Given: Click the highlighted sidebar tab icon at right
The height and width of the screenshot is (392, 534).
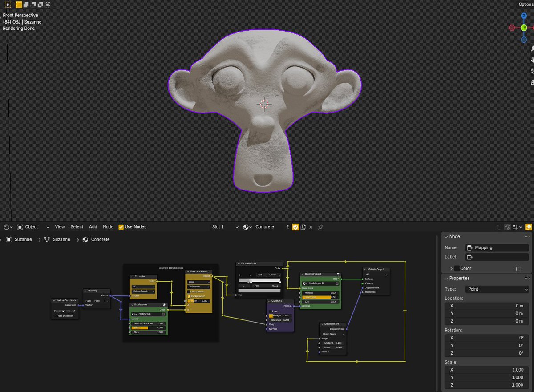Looking at the screenshot, I should [529, 227].
